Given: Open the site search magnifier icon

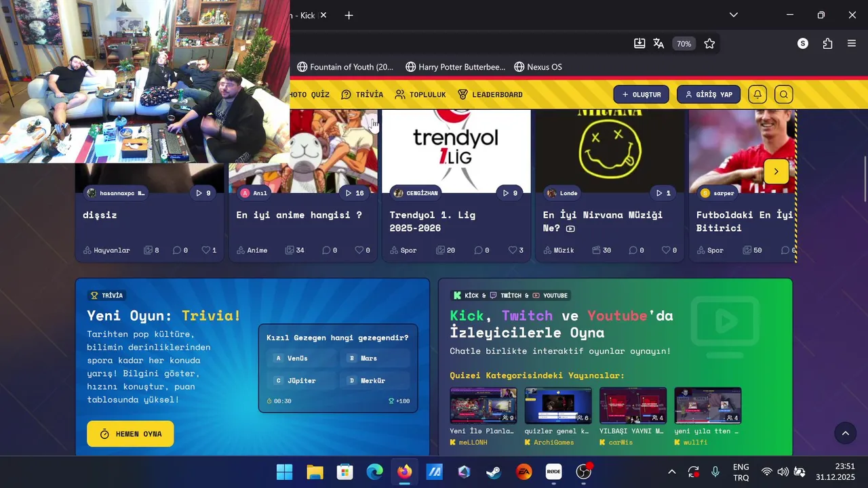Looking at the screenshot, I should tap(783, 94).
